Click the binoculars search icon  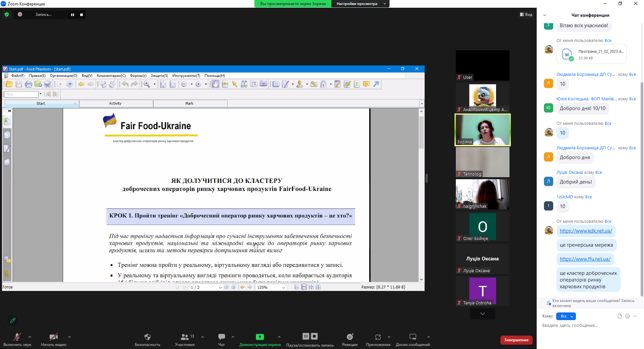pos(244,84)
